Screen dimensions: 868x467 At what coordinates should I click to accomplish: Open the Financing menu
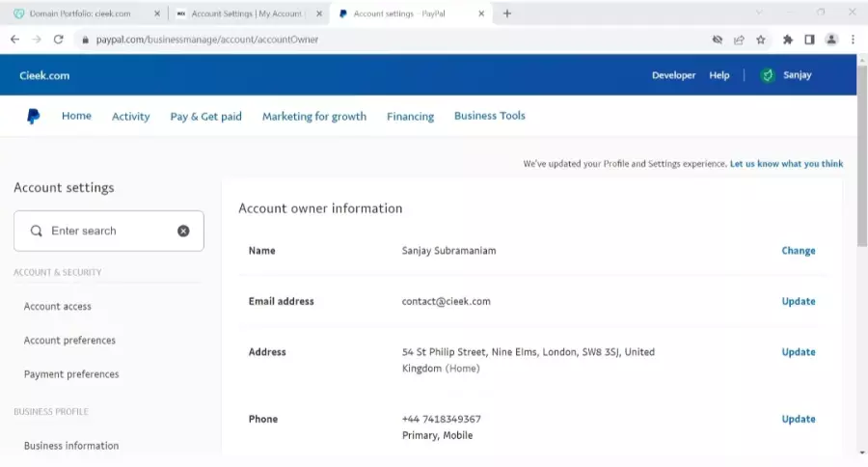point(410,117)
